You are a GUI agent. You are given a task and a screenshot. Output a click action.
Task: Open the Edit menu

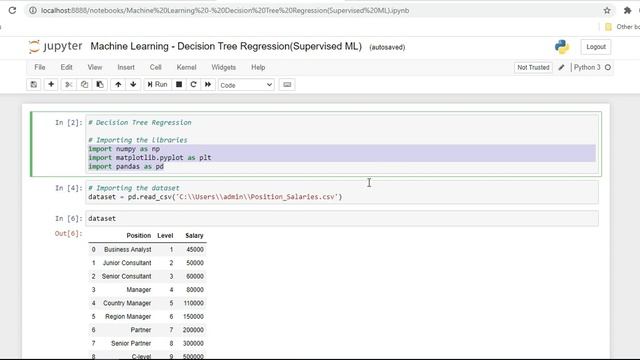[x=66, y=67]
